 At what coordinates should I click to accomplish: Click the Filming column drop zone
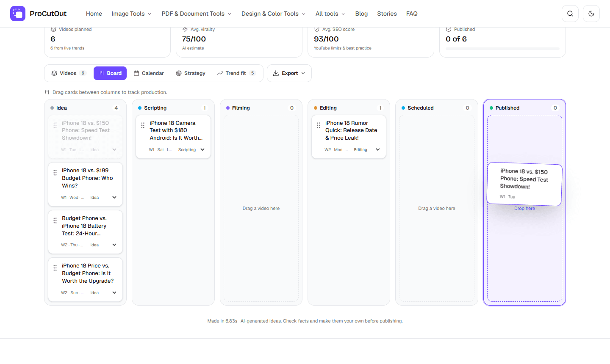click(x=261, y=208)
